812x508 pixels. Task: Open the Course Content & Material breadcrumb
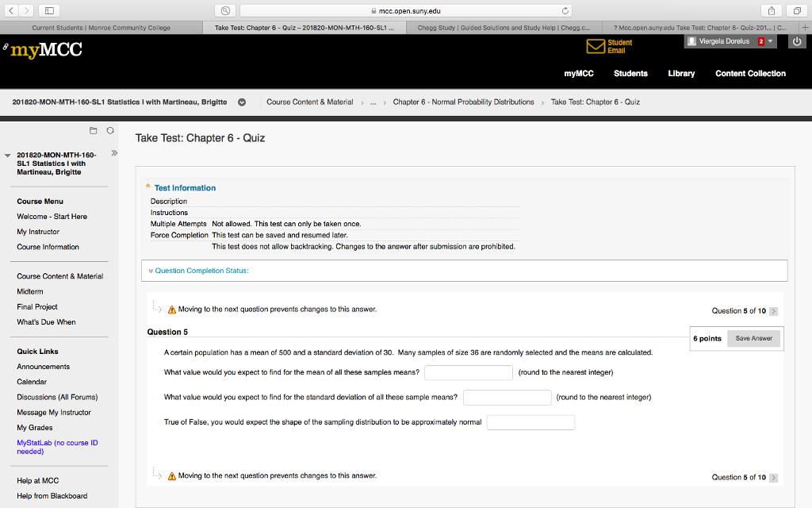pyautogui.click(x=310, y=102)
